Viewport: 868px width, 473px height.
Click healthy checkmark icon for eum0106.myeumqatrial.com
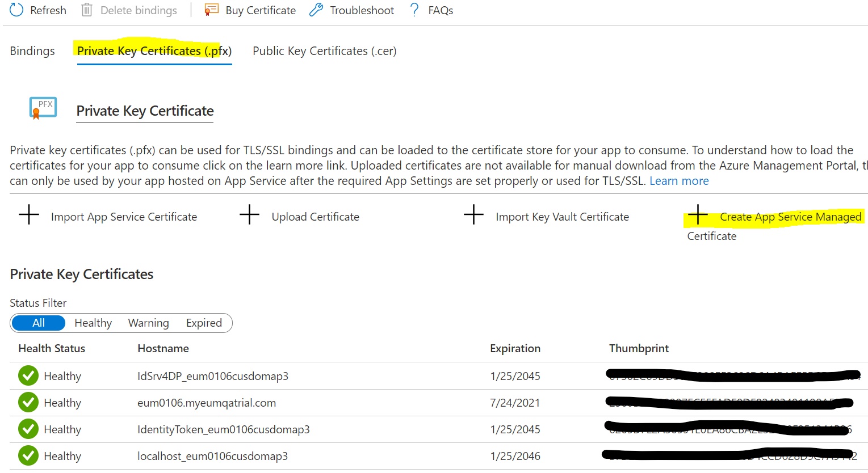coord(28,402)
